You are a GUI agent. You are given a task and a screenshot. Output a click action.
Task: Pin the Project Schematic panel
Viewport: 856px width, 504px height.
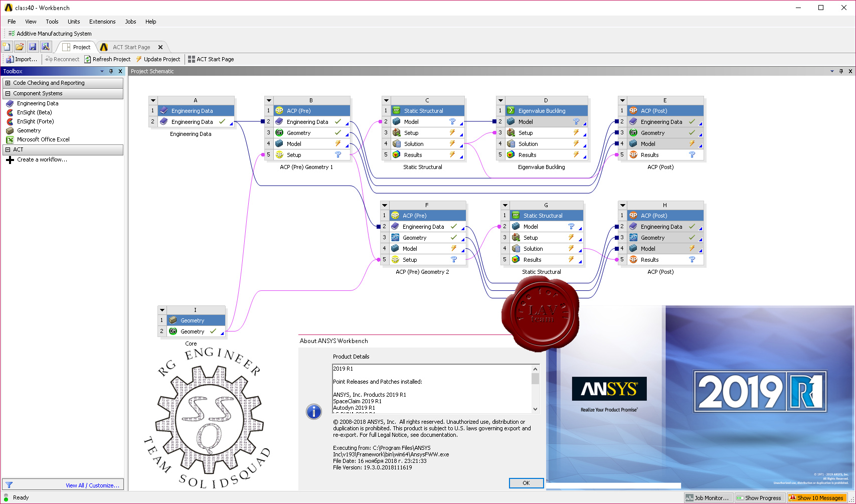pyautogui.click(x=841, y=71)
